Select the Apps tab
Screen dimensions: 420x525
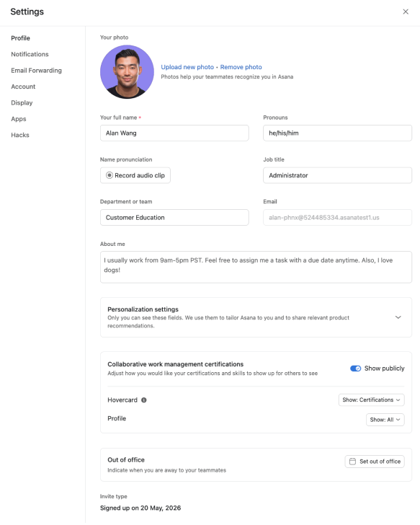(x=19, y=119)
